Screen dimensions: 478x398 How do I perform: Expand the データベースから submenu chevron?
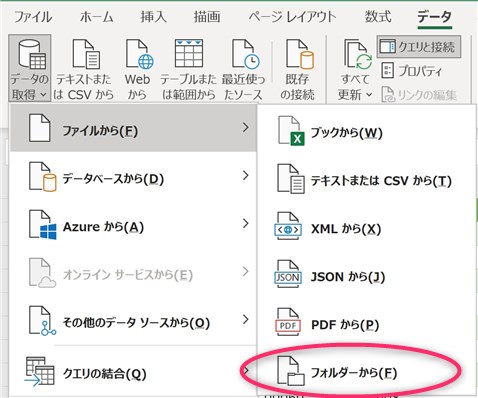pyautogui.click(x=246, y=175)
